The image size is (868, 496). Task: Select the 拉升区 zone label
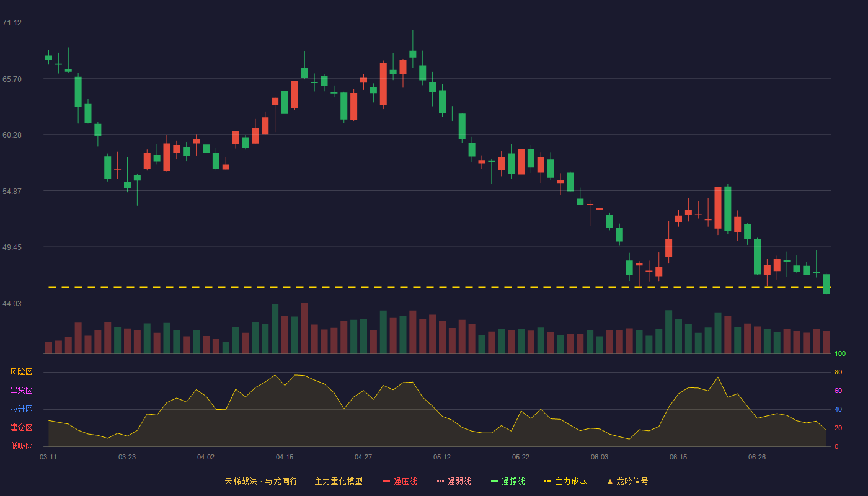pos(21,409)
